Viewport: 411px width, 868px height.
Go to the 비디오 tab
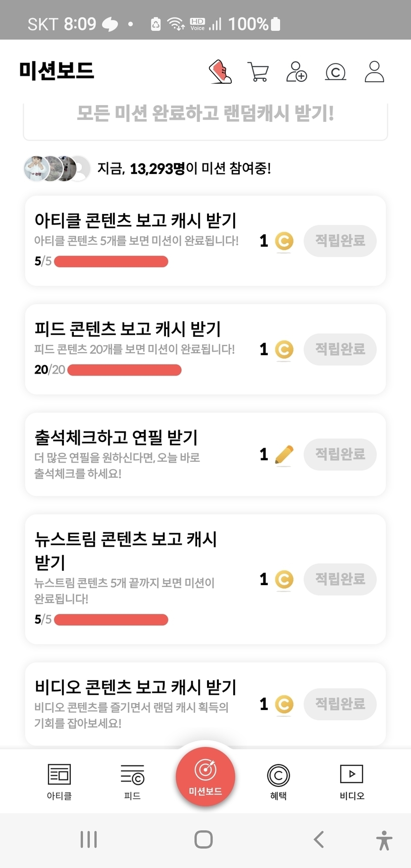[x=352, y=781]
